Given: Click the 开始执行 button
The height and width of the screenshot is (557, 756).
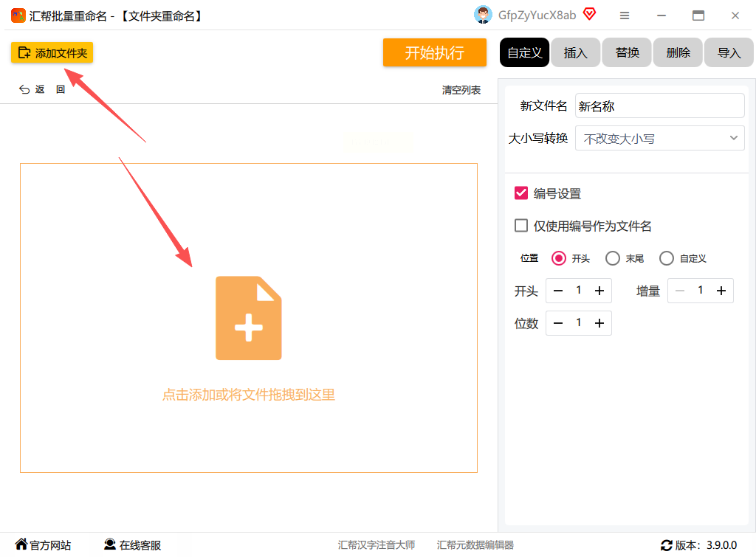Looking at the screenshot, I should pyautogui.click(x=434, y=52).
